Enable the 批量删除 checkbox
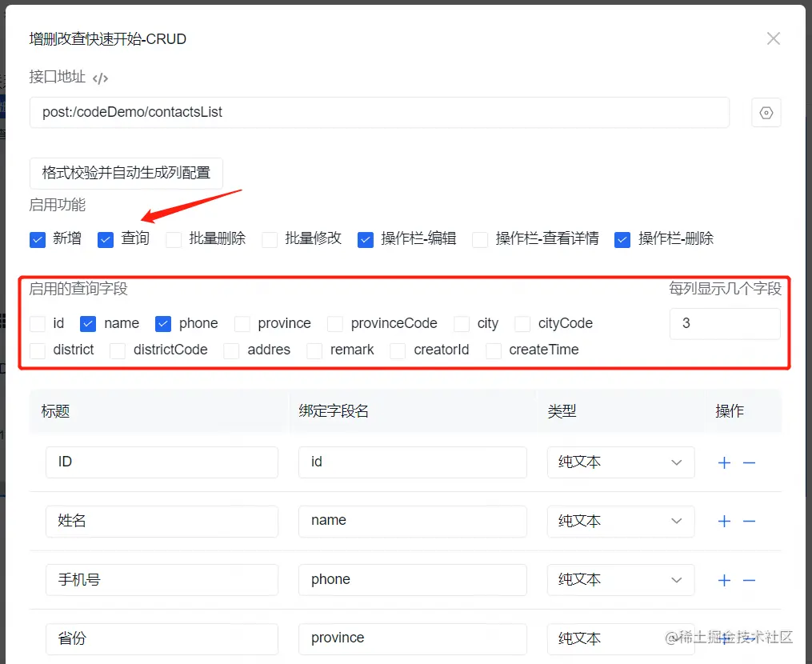812x664 pixels. coord(173,238)
